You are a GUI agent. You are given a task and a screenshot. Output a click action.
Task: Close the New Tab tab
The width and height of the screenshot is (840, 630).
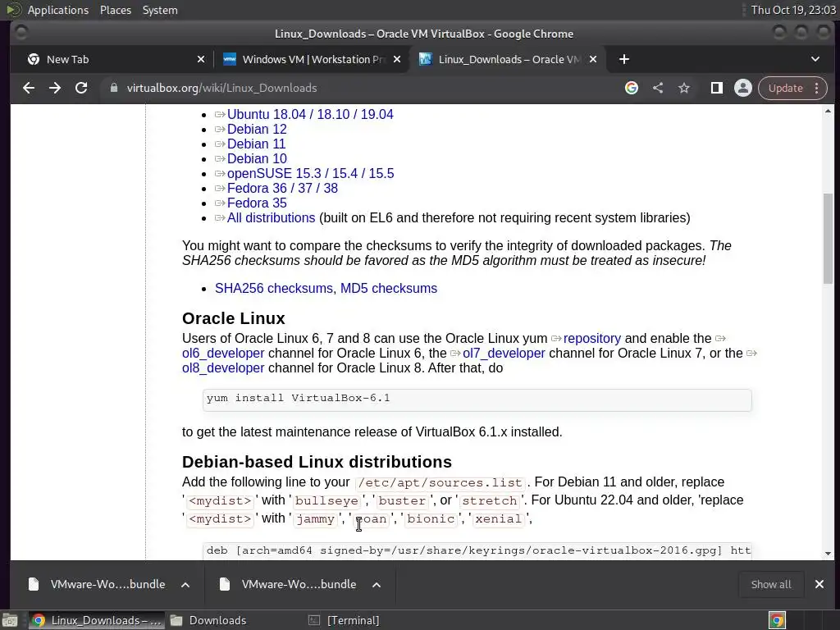click(201, 59)
